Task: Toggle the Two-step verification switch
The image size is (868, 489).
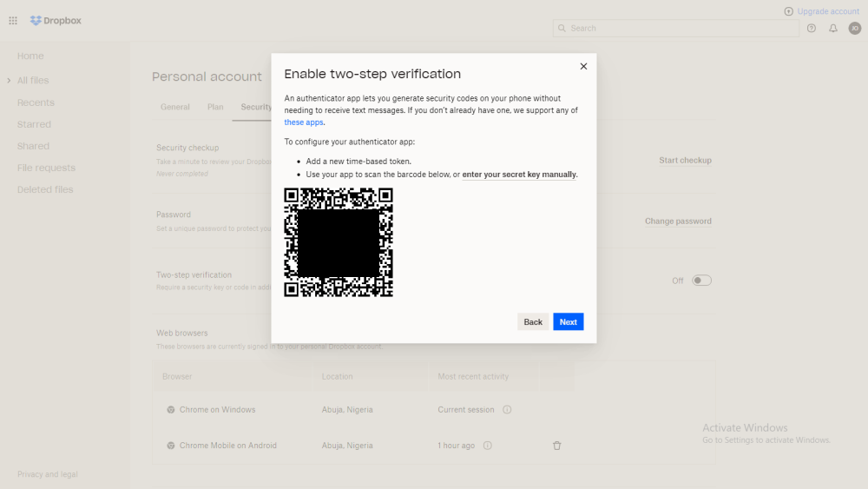Action: click(700, 281)
